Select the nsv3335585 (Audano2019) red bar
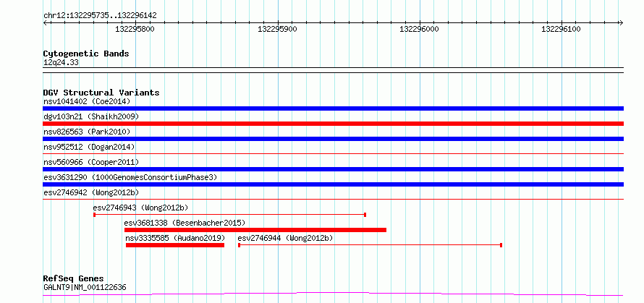644x303 pixels. pyautogui.click(x=175, y=245)
